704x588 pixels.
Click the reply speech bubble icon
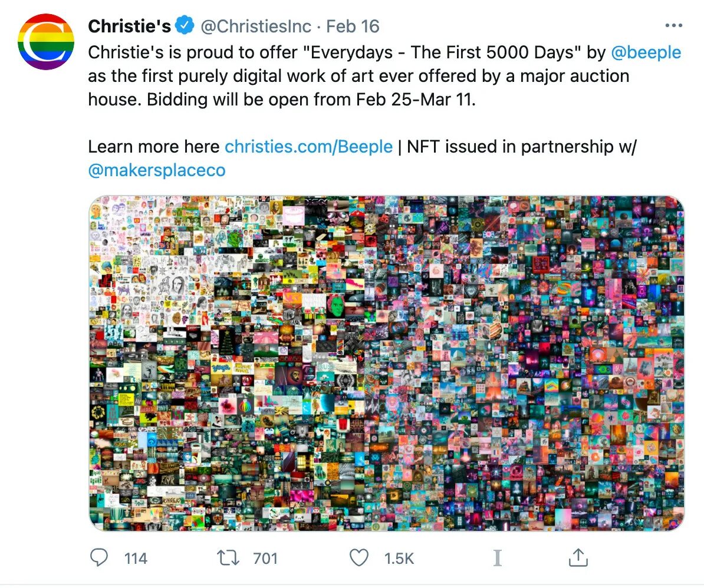coord(99,557)
